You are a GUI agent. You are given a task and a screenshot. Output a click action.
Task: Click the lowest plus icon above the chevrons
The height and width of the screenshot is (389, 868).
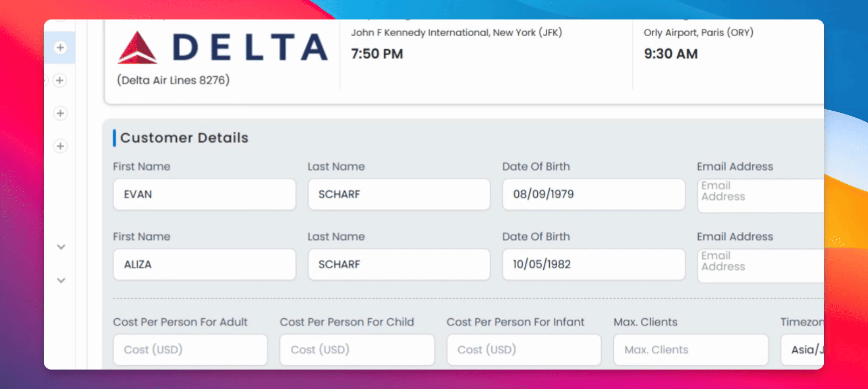(60, 146)
